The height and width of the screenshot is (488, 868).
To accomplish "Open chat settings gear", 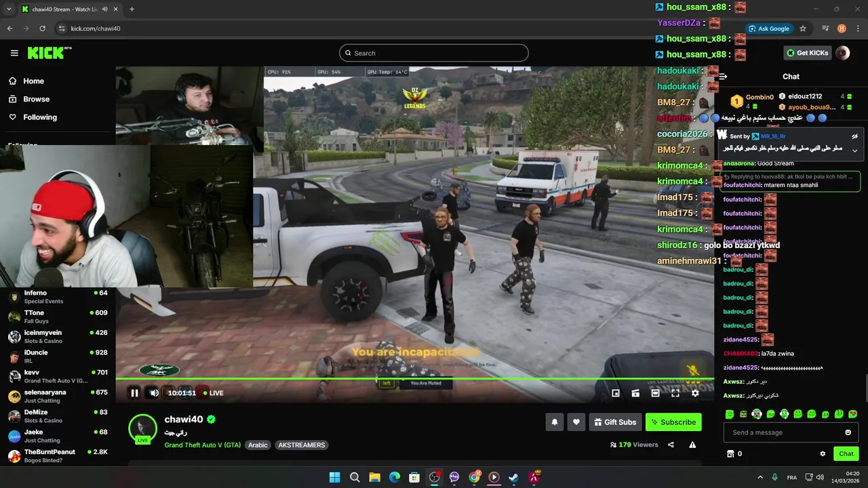I will (823, 453).
